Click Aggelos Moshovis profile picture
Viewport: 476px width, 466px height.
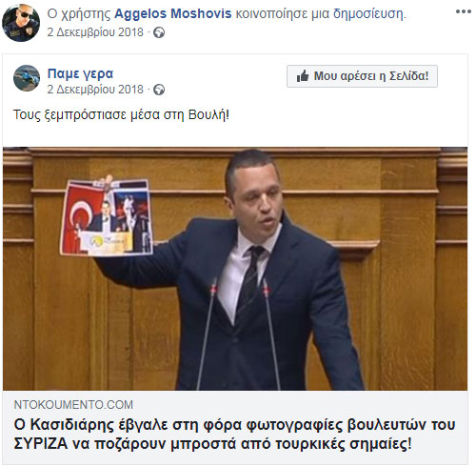pos(21,23)
